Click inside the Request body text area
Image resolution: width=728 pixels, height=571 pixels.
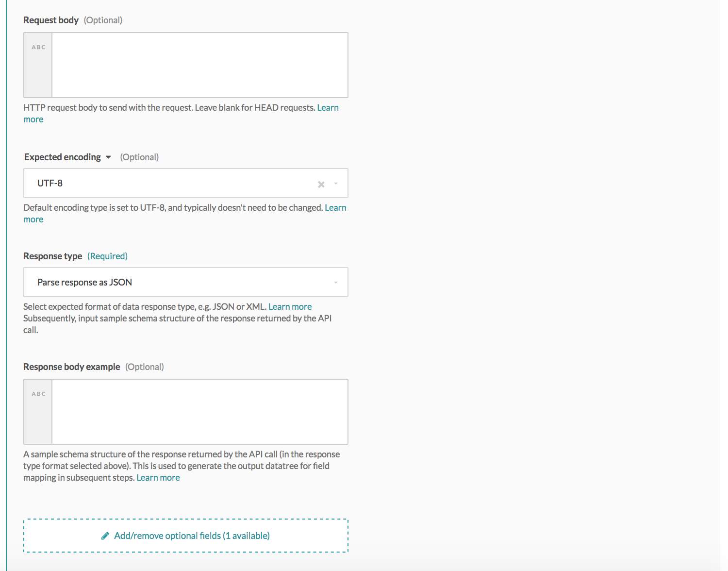click(x=199, y=65)
